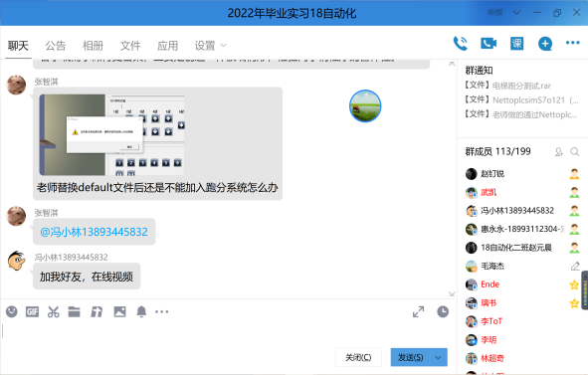The width and height of the screenshot is (588, 375).
Task: Open the shared screenshot image in chat
Action: [x=111, y=134]
